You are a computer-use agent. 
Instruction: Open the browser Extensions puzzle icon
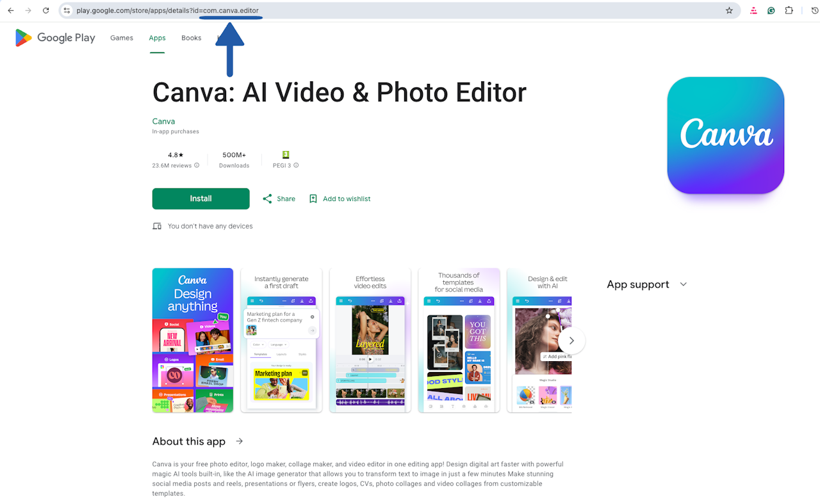pos(789,10)
